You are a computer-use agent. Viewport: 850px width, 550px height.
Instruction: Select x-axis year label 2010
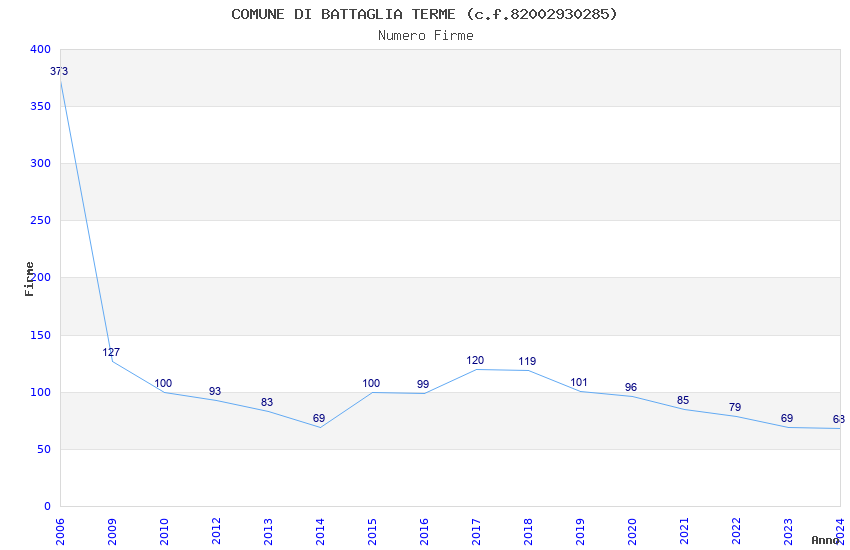(164, 531)
